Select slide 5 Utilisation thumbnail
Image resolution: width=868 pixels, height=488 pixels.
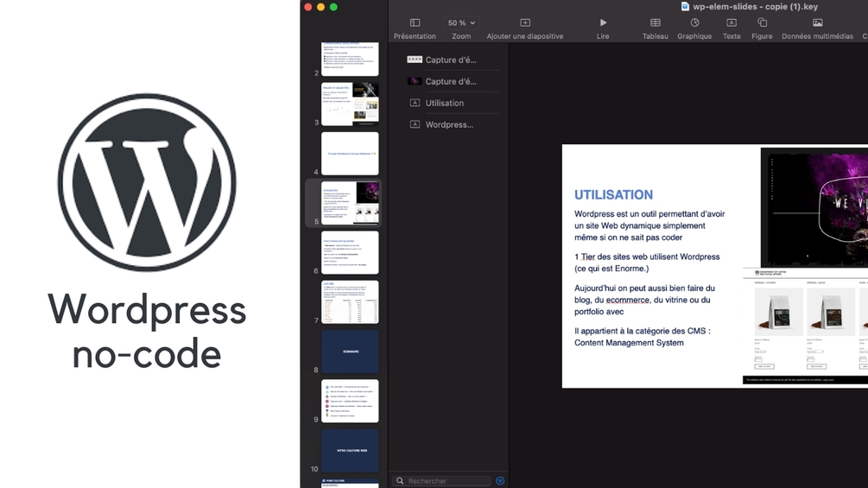(350, 203)
